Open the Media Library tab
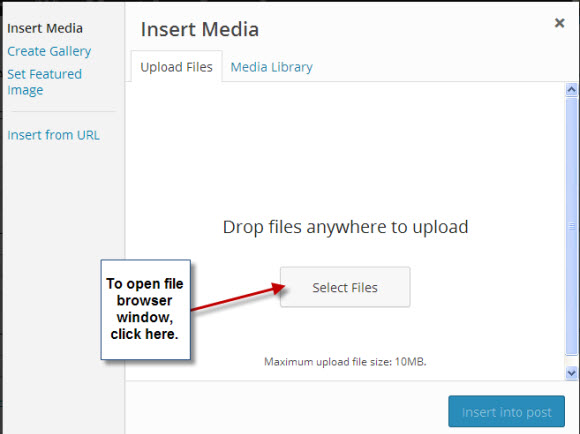 pyautogui.click(x=272, y=67)
